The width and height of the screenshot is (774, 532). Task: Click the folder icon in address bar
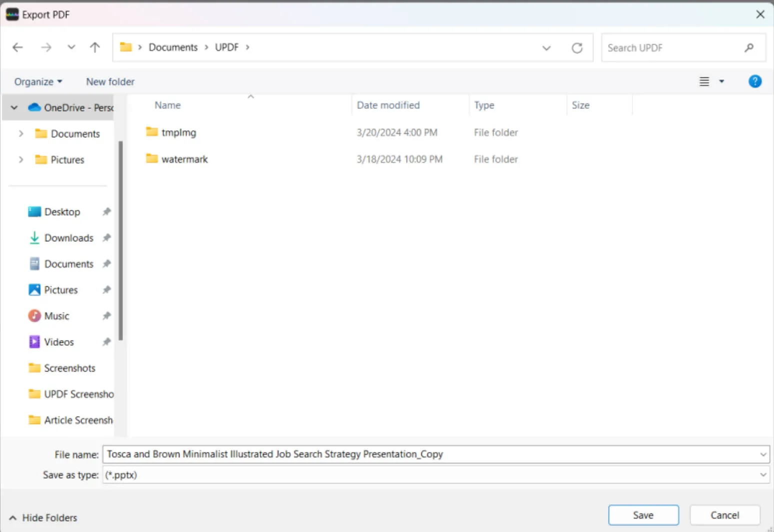point(126,47)
